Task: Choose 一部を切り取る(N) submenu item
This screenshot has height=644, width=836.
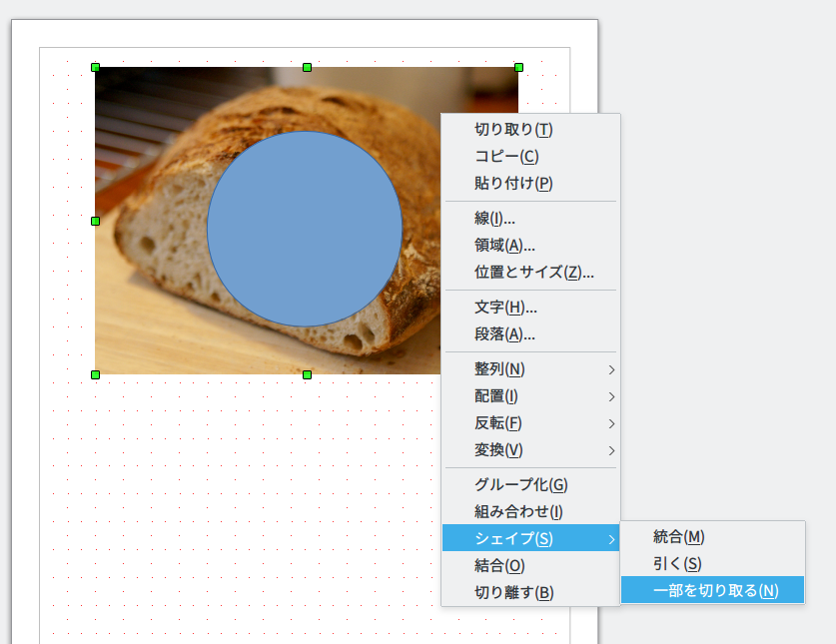Action: (x=712, y=591)
